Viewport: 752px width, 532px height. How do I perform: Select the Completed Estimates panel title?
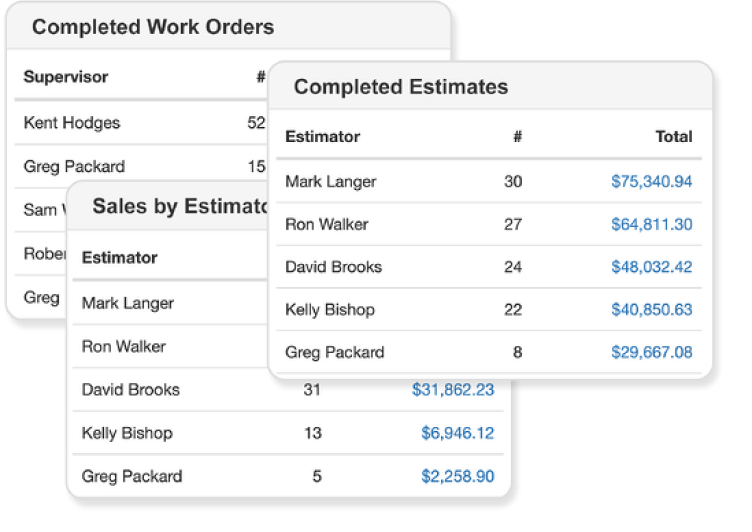(400, 87)
